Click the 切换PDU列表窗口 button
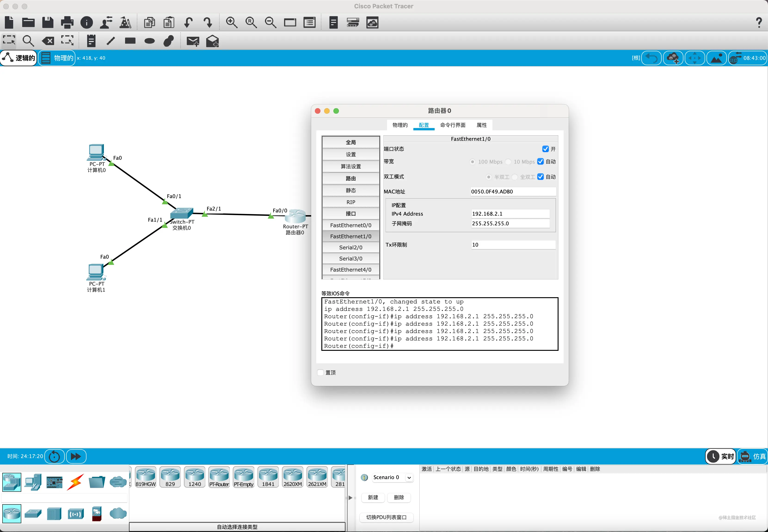The image size is (768, 532). (386, 517)
